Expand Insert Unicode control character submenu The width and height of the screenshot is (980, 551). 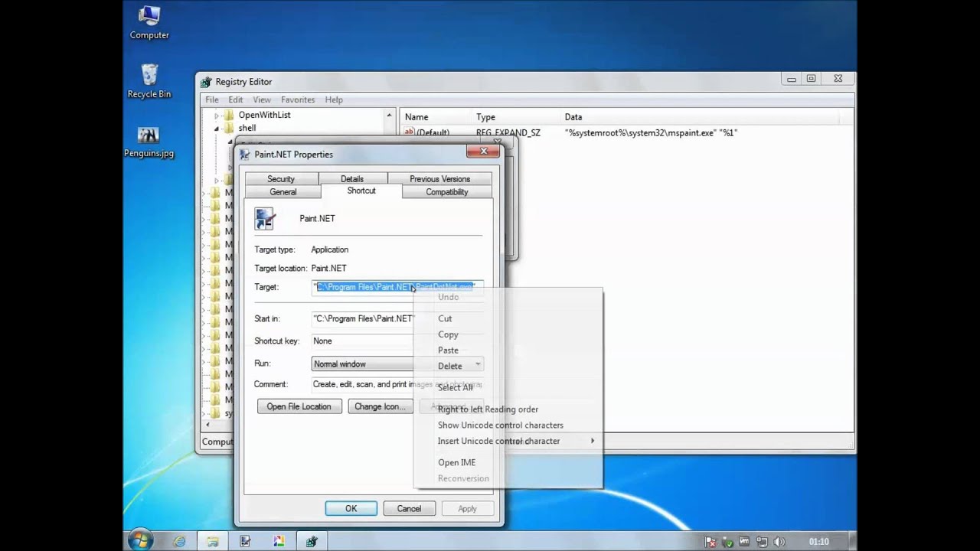[508, 441]
